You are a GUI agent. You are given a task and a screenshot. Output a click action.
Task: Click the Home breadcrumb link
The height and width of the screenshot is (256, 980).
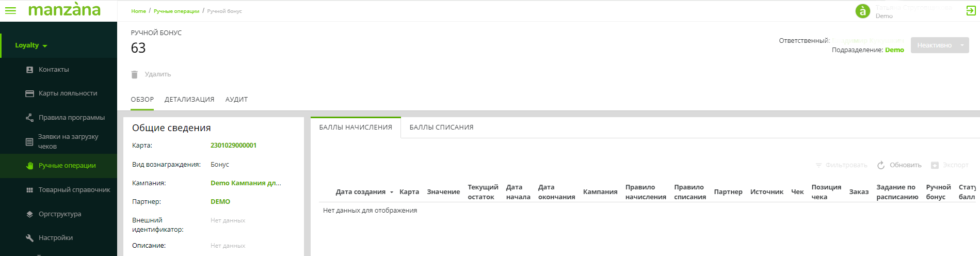(x=138, y=11)
